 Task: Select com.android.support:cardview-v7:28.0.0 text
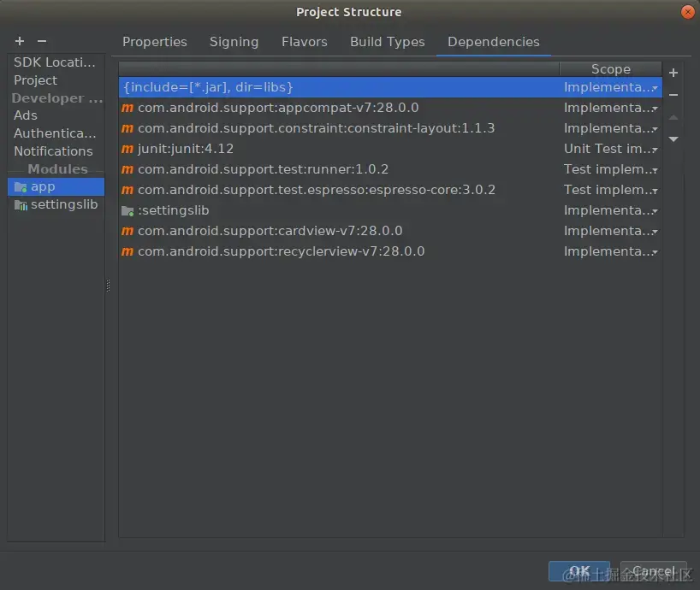pos(270,231)
